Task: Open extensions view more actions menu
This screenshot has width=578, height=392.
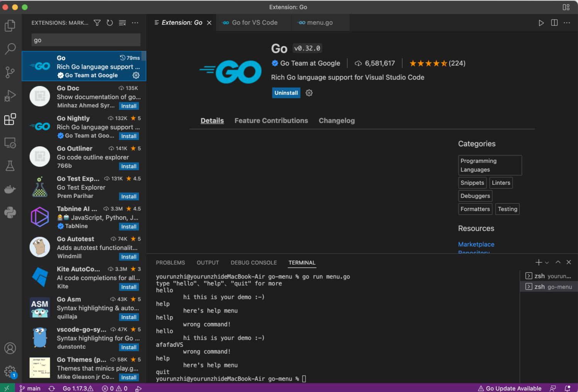Action: point(135,23)
